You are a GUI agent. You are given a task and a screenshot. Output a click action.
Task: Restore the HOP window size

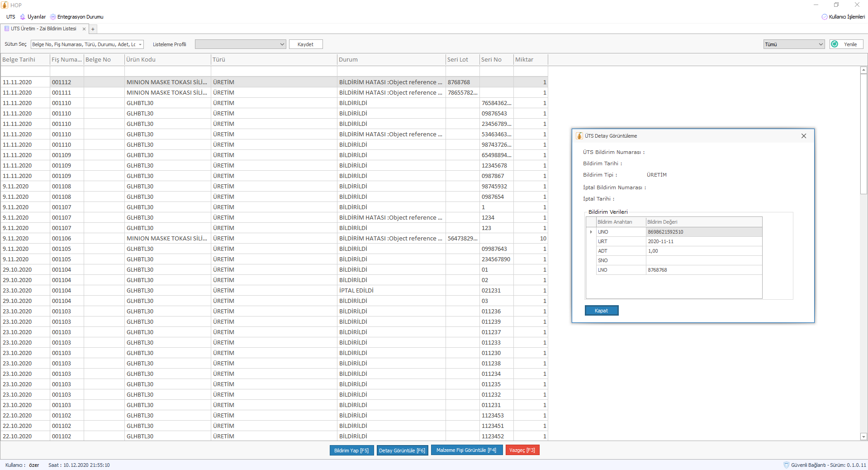(x=836, y=5)
